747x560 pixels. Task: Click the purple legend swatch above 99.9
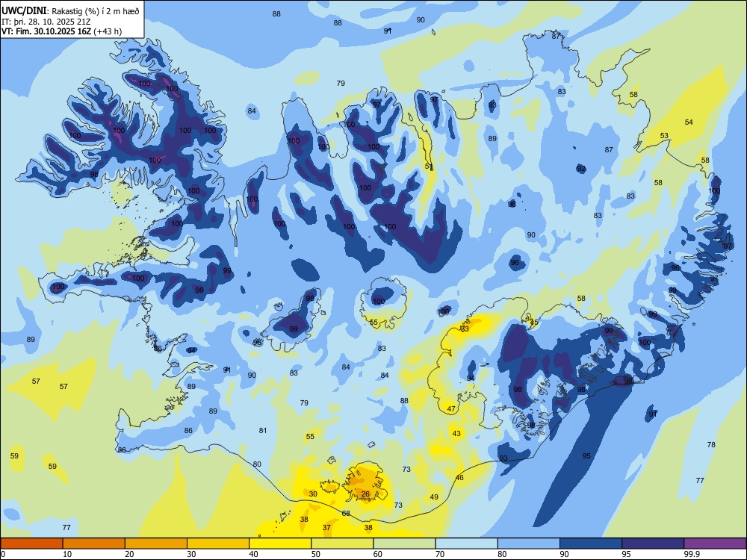pos(715,544)
